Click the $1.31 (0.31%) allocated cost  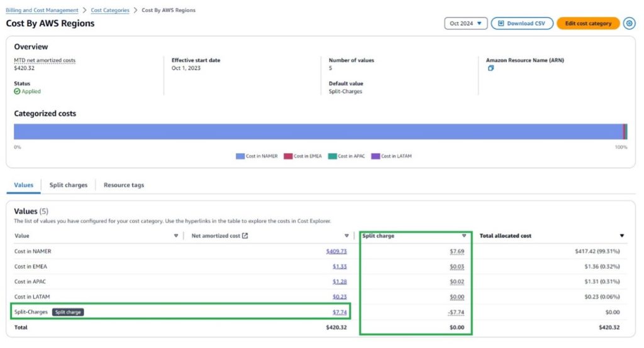click(602, 281)
